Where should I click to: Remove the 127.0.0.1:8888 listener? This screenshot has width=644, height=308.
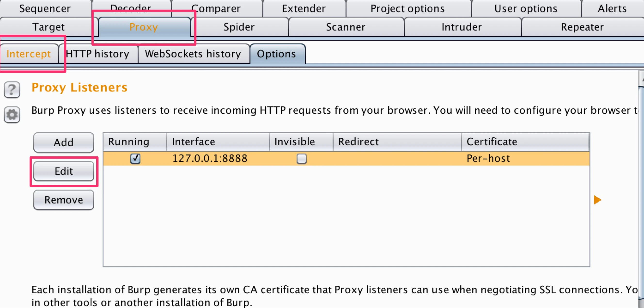(x=64, y=200)
